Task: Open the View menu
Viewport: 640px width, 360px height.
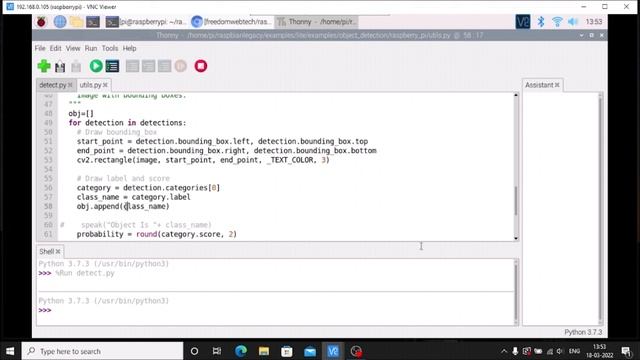Action: pos(73,48)
